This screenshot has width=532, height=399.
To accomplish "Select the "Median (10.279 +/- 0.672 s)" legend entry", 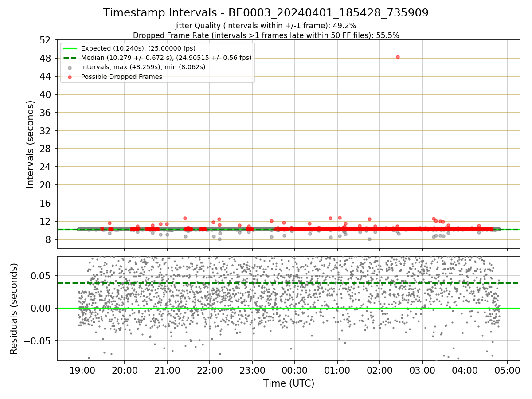I will 166,58.
